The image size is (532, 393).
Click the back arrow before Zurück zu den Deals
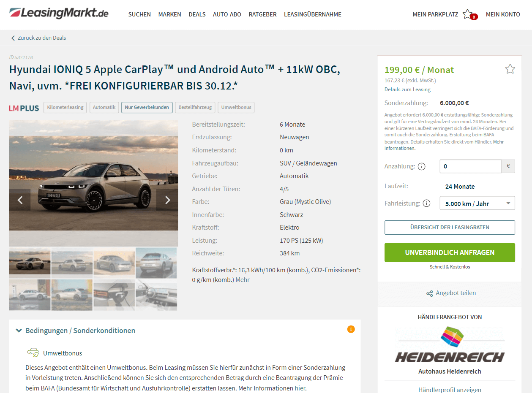13,38
